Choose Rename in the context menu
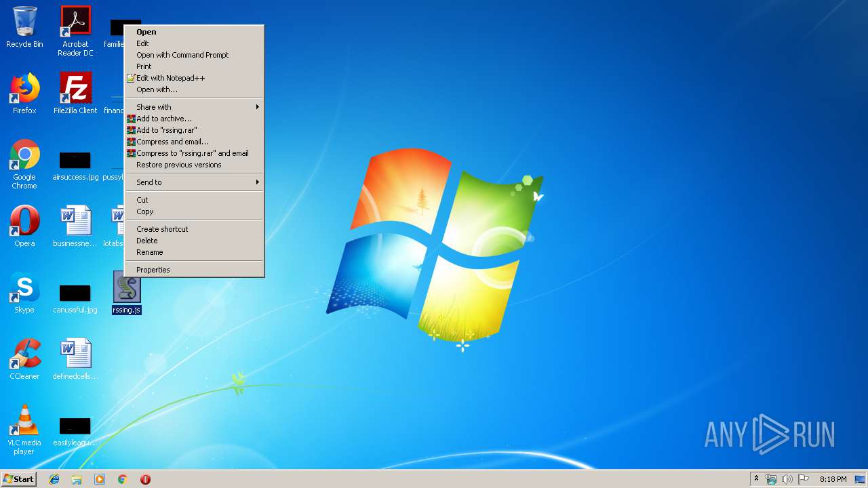Viewport: 868px width, 488px height. pyautogui.click(x=194, y=252)
